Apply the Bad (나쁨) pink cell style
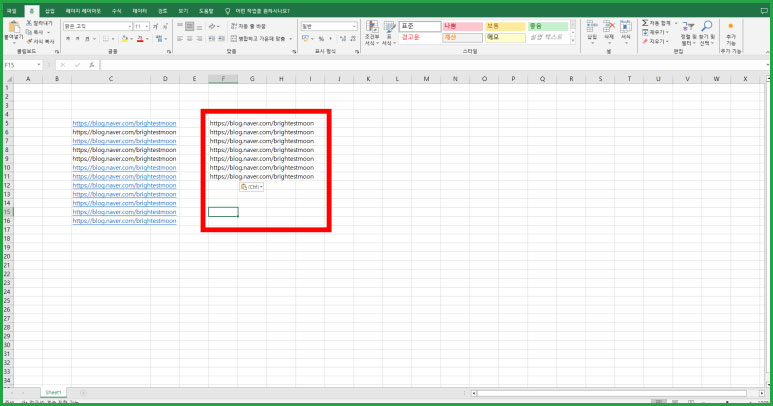This screenshot has width=773, height=406. click(x=462, y=26)
